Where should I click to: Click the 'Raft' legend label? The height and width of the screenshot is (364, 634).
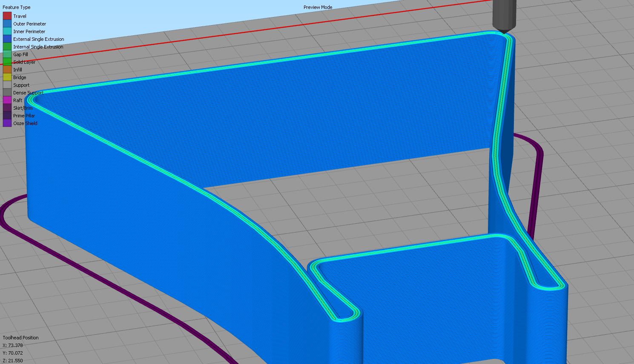coord(17,100)
